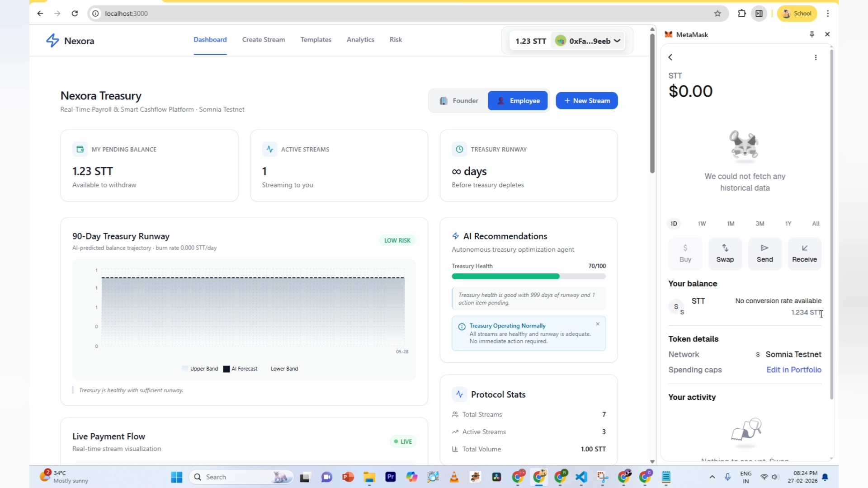Go back in the MetaMask panel
The width and height of the screenshot is (868, 488).
click(x=670, y=57)
